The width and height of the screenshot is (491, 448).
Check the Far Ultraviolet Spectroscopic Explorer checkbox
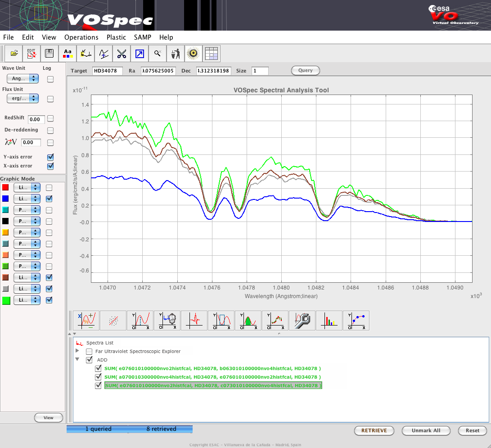[89, 352]
